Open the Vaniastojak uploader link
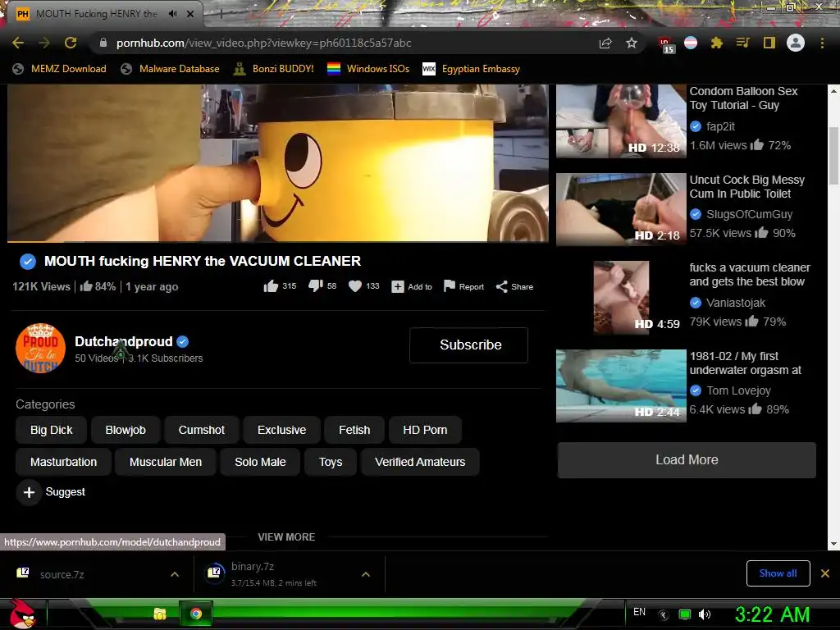 coord(736,303)
